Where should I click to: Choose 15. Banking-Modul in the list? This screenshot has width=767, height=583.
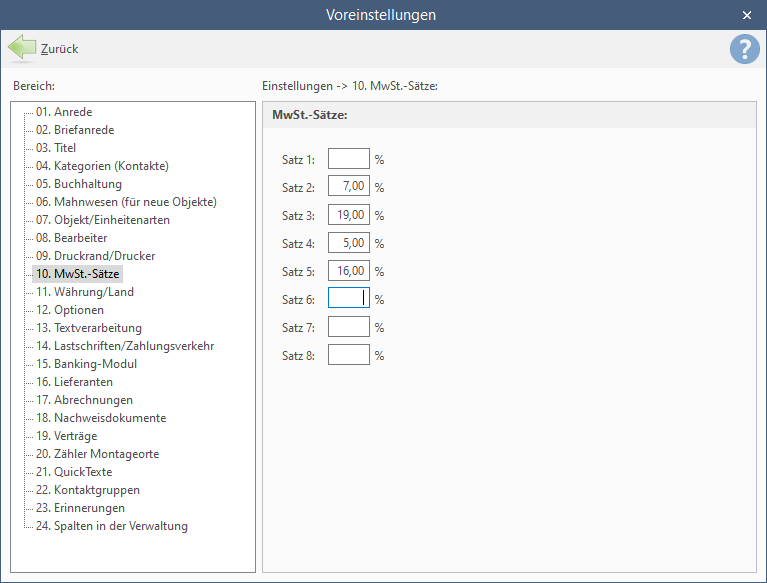(86, 364)
